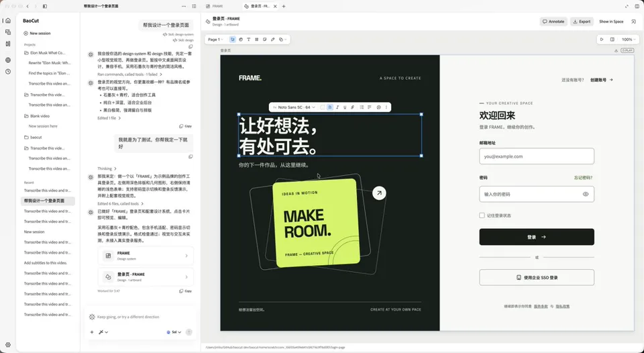Open more options in text formatting toolbar

click(386, 107)
